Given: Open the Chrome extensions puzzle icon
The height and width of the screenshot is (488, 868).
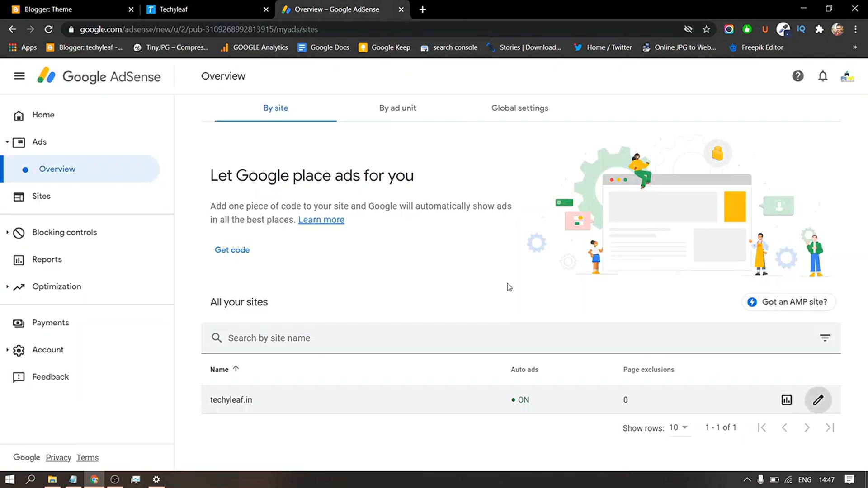Looking at the screenshot, I should pos(819,29).
